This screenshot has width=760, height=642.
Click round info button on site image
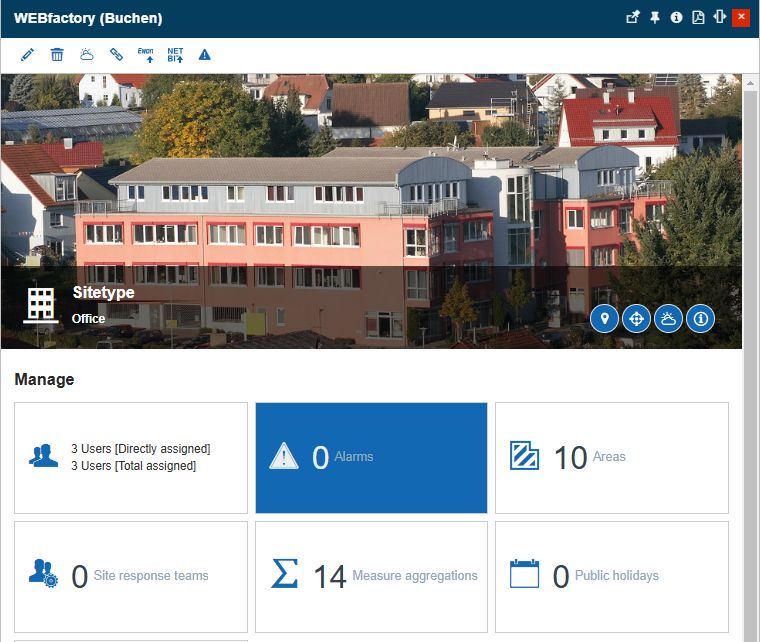tap(700, 319)
